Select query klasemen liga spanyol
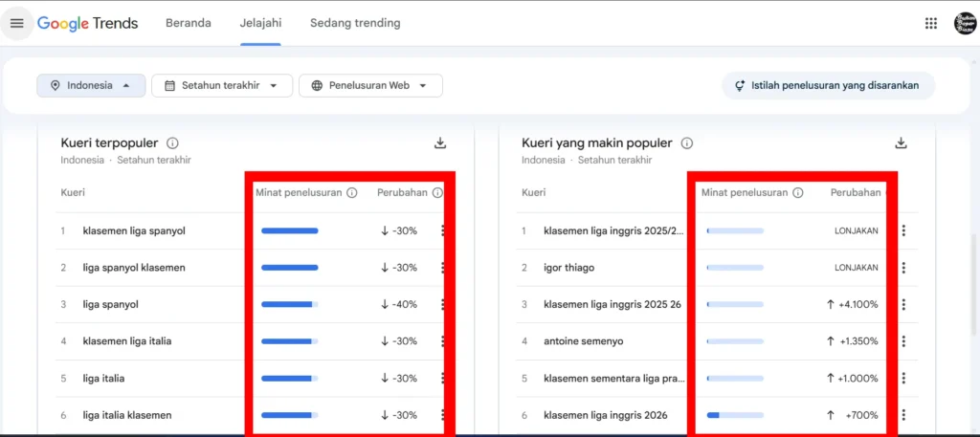The image size is (980, 437). pyautogui.click(x=134, y=231)
